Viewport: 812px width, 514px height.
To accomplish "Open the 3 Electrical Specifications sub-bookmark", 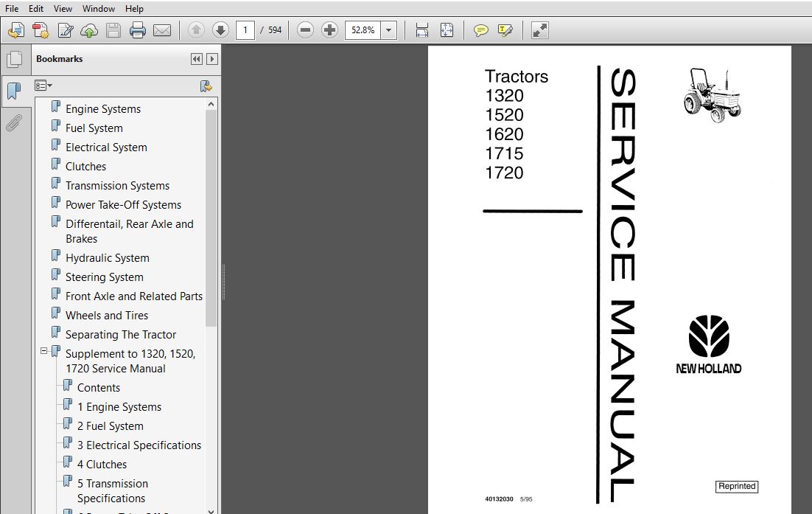I will (139, 445).
